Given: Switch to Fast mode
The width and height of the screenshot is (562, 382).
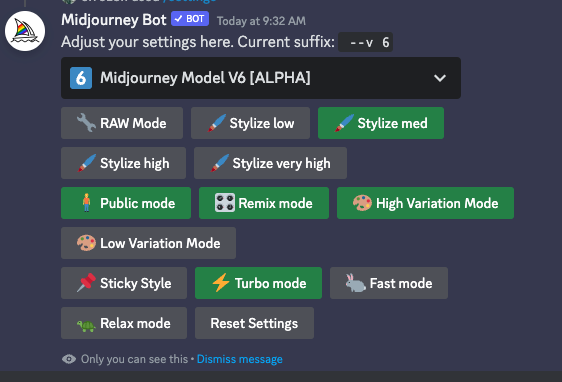Looking at the screenshot, I should [389, 283].
